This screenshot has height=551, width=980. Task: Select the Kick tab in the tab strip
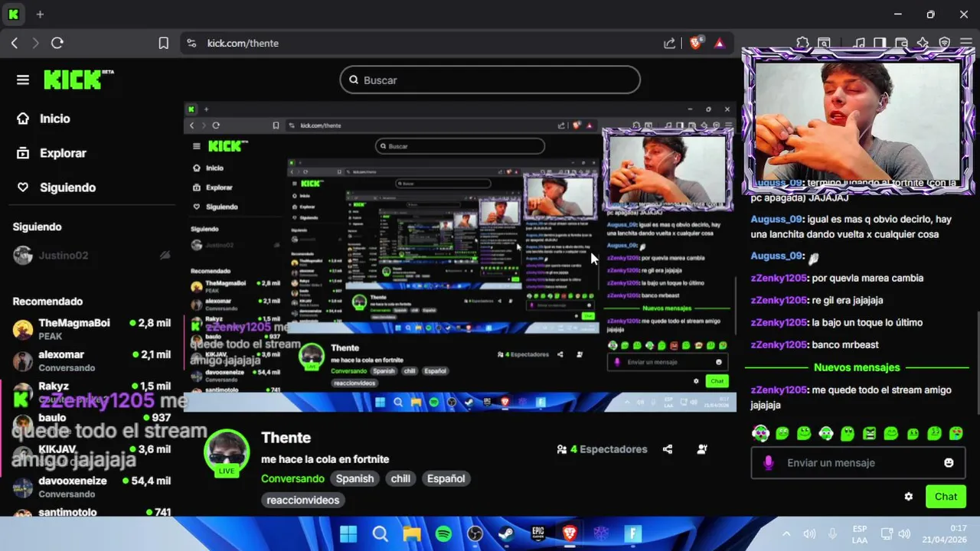[x=14, y=15]
